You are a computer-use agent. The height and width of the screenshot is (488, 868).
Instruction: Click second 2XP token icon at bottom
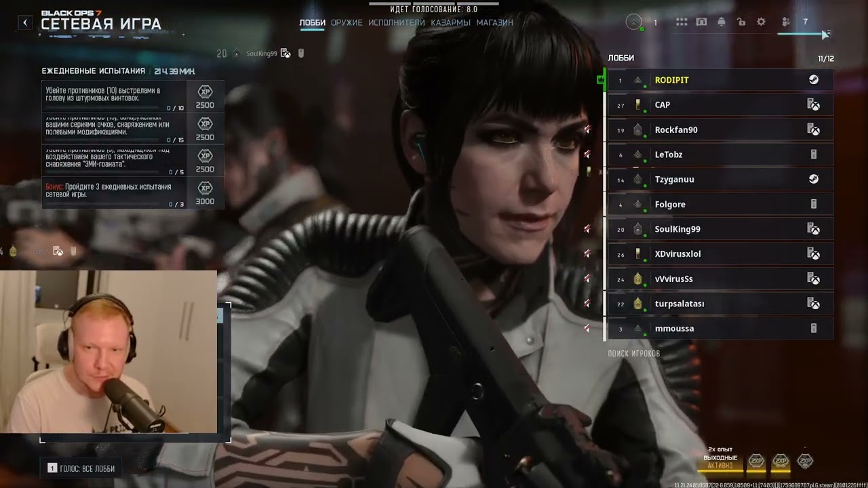tap(781, 462)
